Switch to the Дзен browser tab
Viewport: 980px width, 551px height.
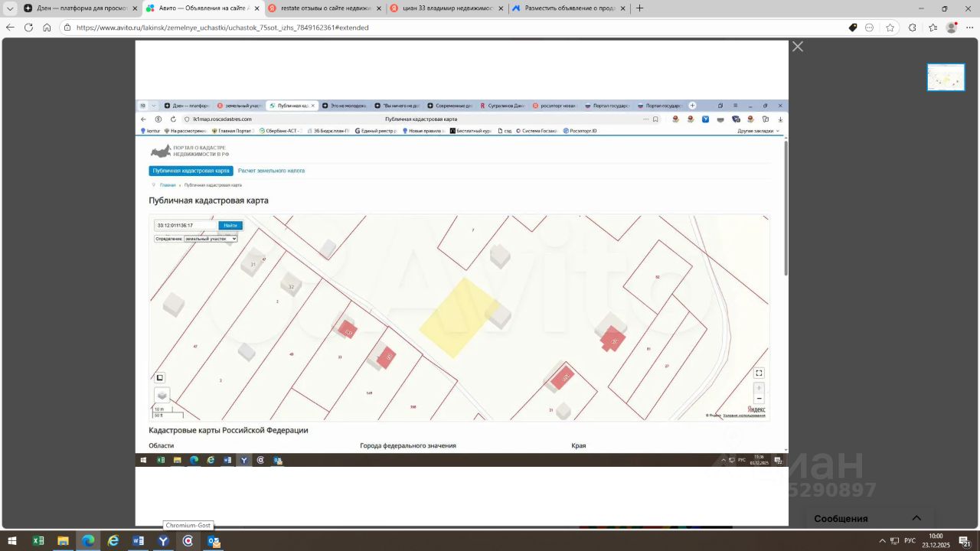coord(77,8)
